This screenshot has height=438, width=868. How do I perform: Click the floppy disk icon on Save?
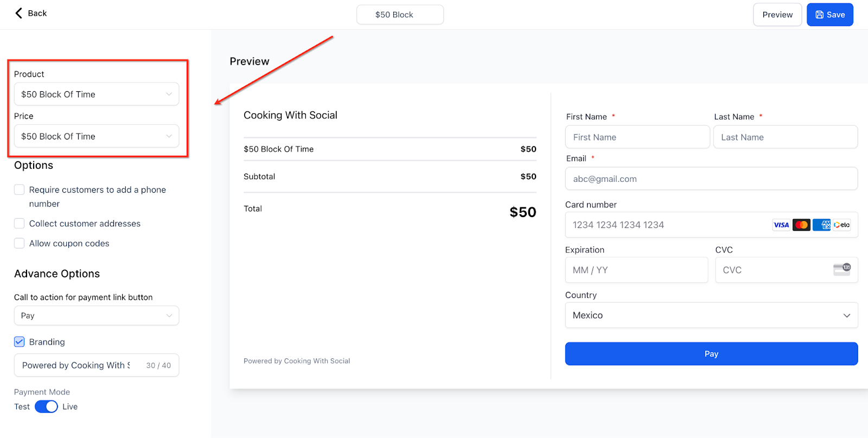pyautogui.click(x=820, y=15)
